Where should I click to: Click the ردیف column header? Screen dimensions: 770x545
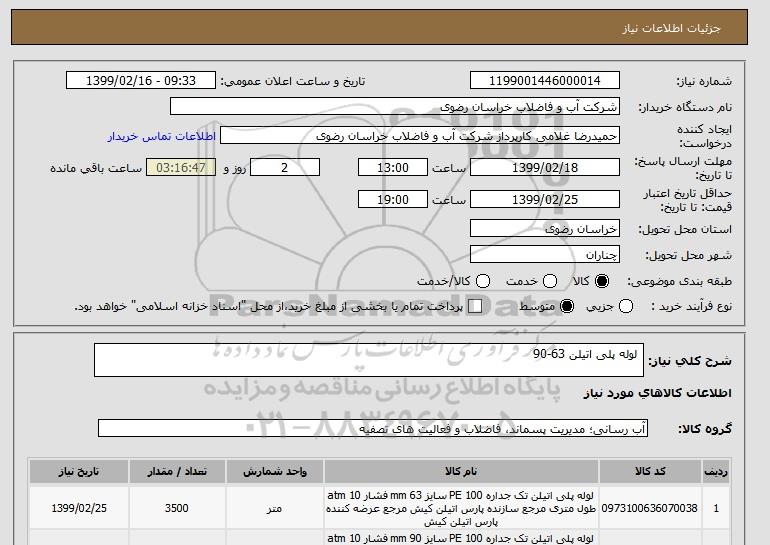[716, 472]
